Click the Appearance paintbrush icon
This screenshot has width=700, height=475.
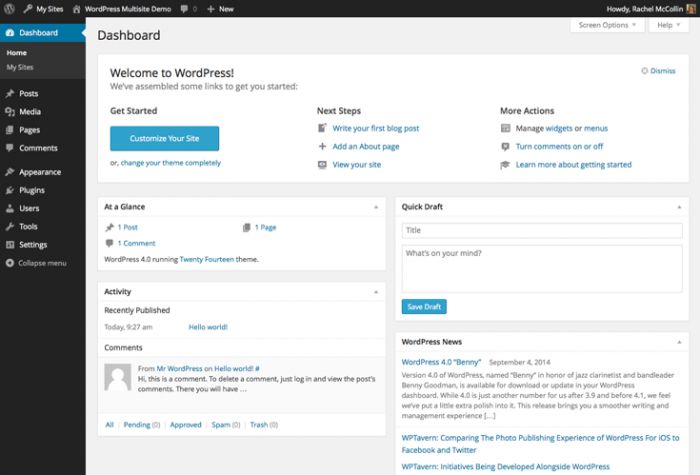pos(10,172)
